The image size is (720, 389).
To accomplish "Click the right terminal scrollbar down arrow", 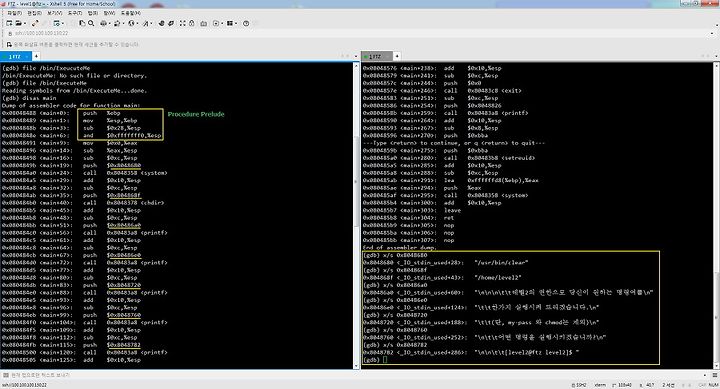I will click(717, 366).
